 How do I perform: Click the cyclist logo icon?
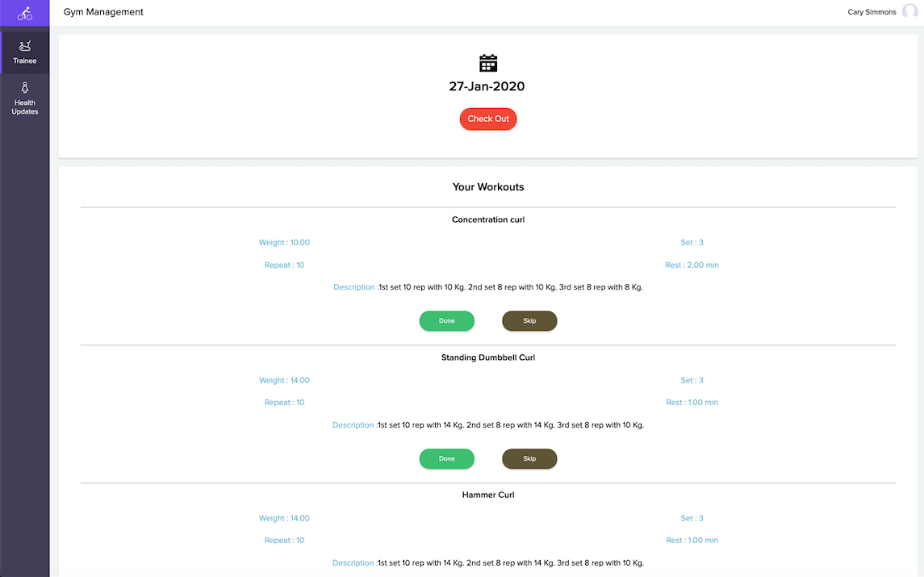(25, 13)
